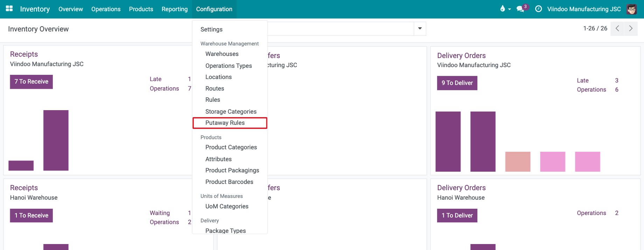Click Operations link in Viindoo Delivery Orders
Screen dimensions: 644x250
click(591, 90)
